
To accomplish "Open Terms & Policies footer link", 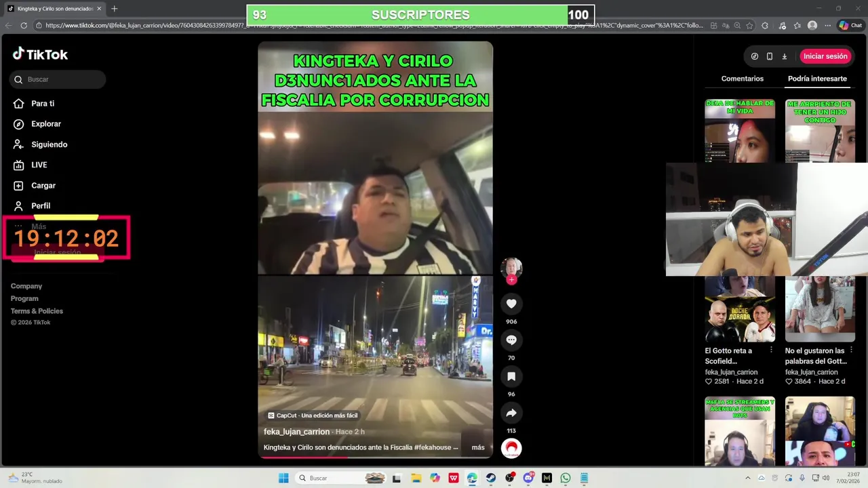I will coord(37,311).
